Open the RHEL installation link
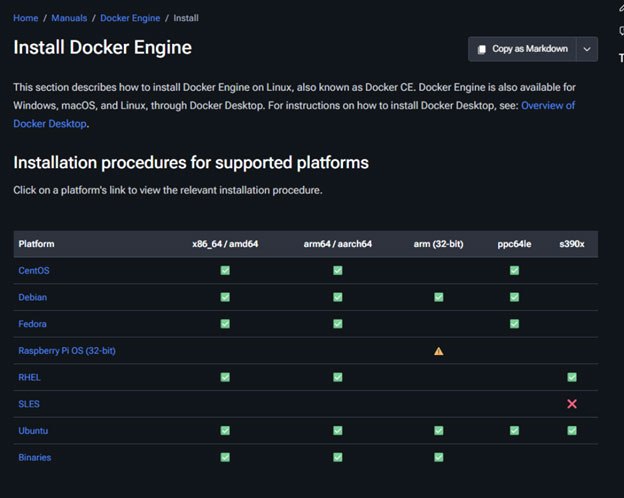 29,377
